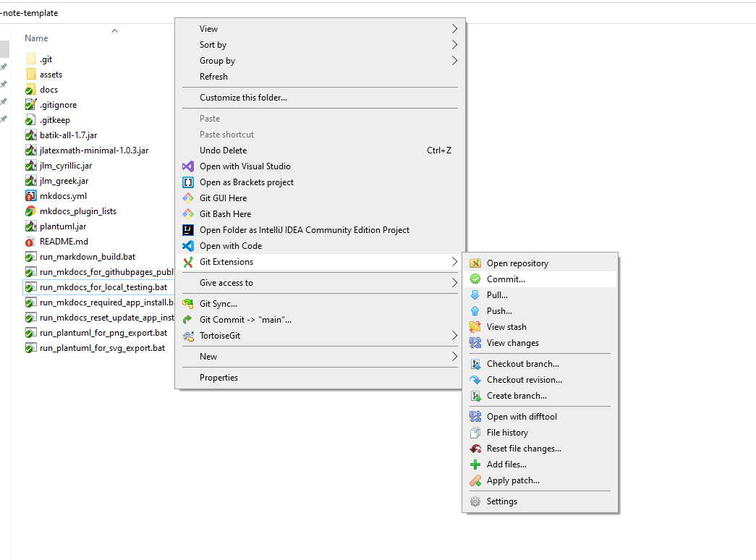Click the Checkout branch icon
The width and height of the screenshot is (756, 560).
(x=475, y=364)
